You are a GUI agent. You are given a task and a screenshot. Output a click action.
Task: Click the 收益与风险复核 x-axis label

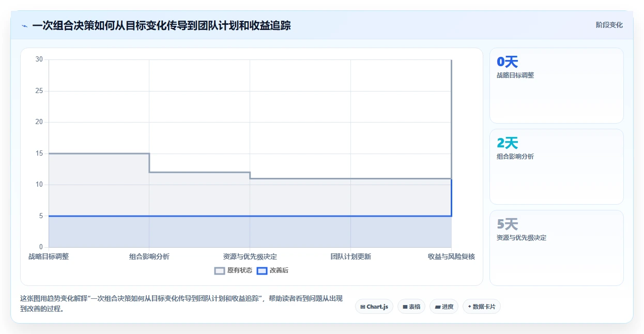(x=451, y=256)
